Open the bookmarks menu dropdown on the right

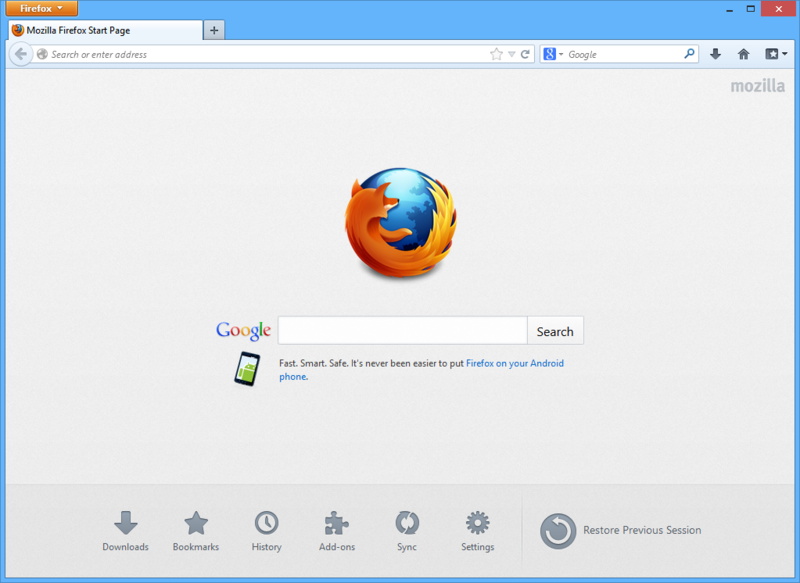(772, 54)
